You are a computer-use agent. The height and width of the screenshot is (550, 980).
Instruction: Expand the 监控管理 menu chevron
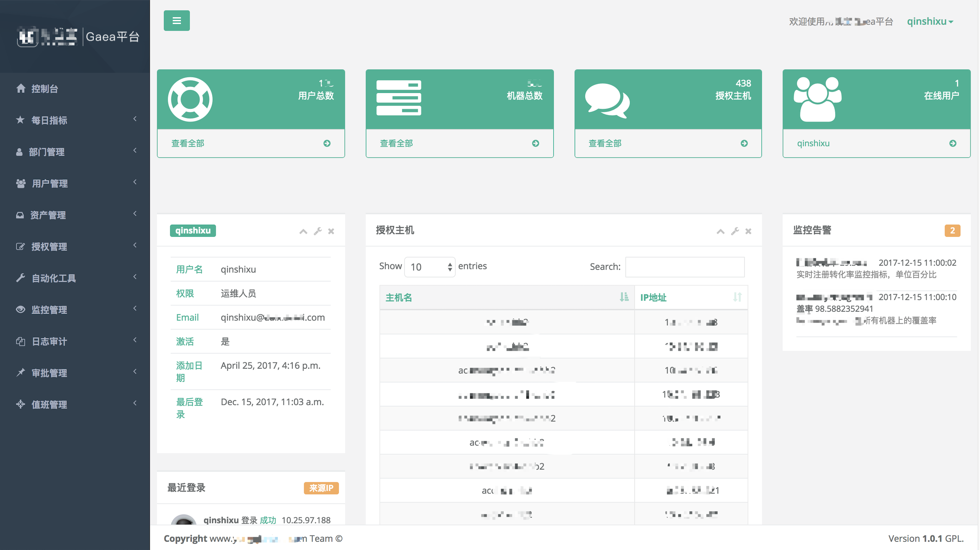point(135,308)
